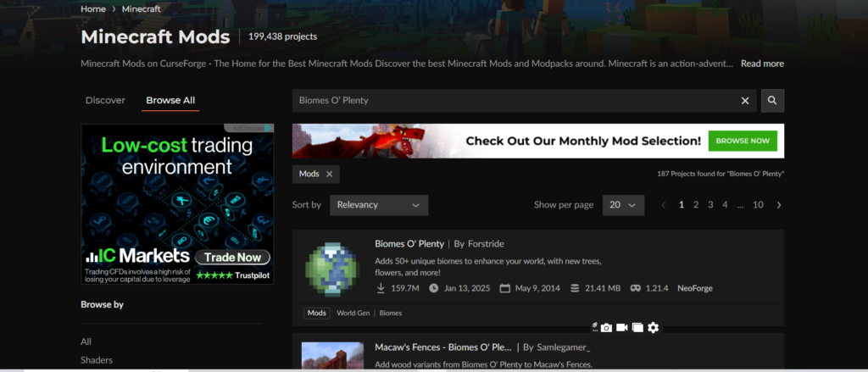Click the Home breadcrumb link
The height and width of the screenshot is (372, 868).
(x=93, y=8)
